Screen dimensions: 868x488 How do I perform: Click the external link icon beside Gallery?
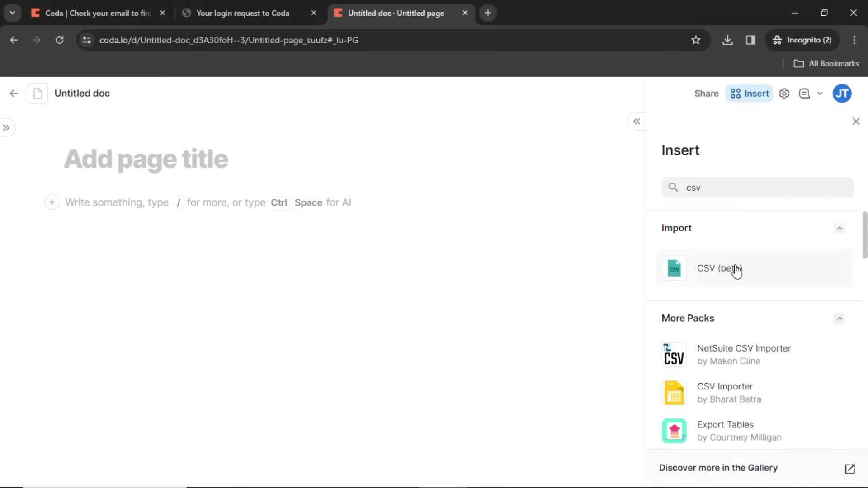coord(849,468)
